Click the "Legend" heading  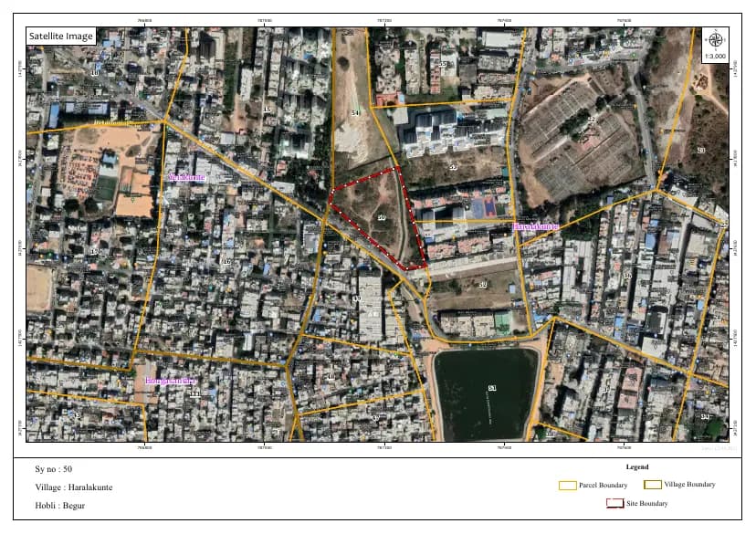[x=637, y=466]
